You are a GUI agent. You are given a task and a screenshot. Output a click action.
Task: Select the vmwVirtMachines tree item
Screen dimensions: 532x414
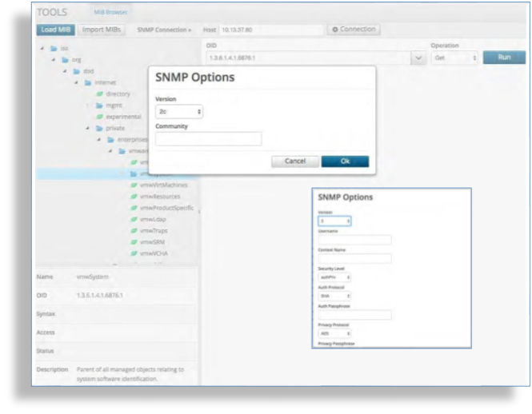click(x=163, y=185)
